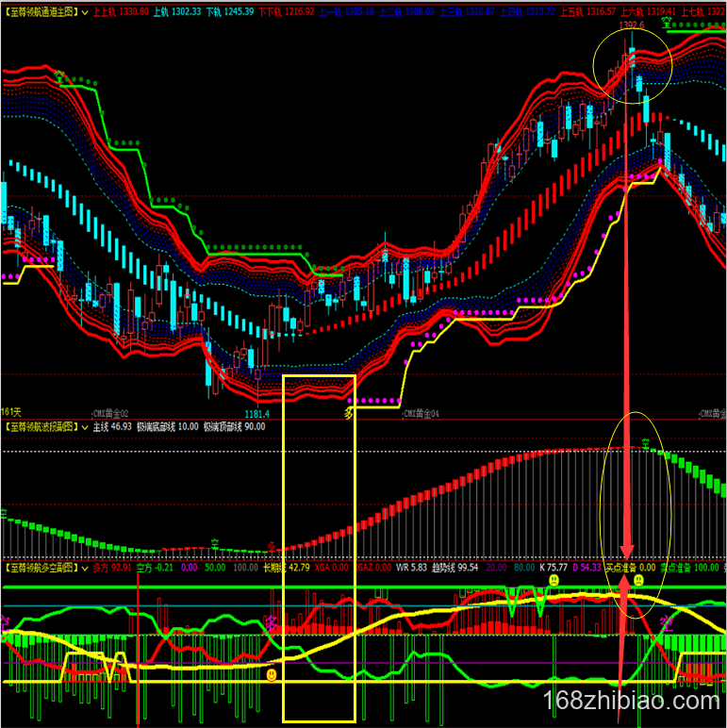Click the yellow smiley inside the yellow rectangle's left edge

point(272,675)
